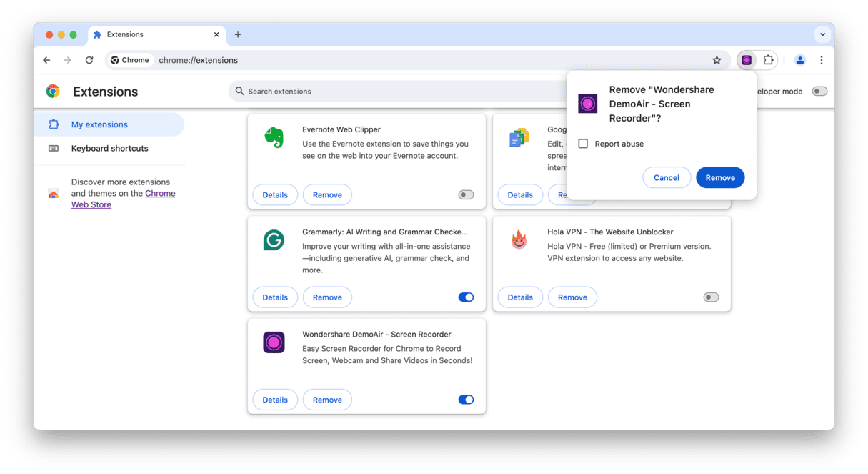Reload the page with the refresh icon
This screenshot has height=474, width=868.
(89, 60)
